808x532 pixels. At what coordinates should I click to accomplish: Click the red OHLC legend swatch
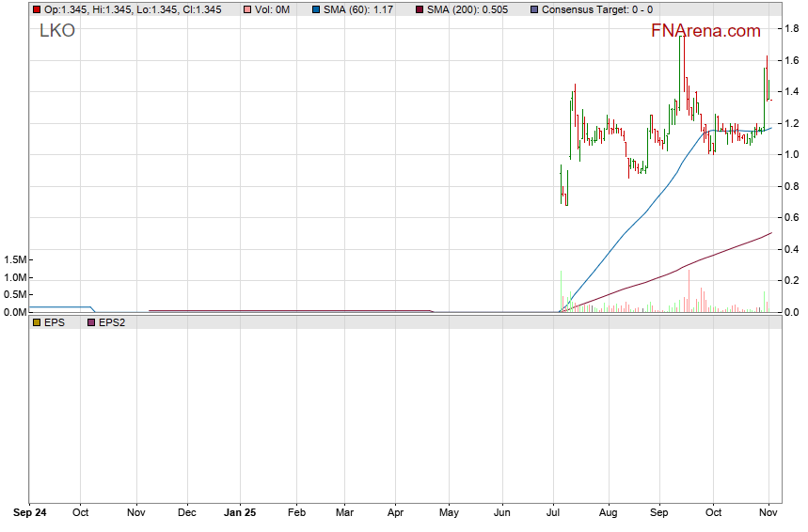pyautogui.click(x=37, y=9)
